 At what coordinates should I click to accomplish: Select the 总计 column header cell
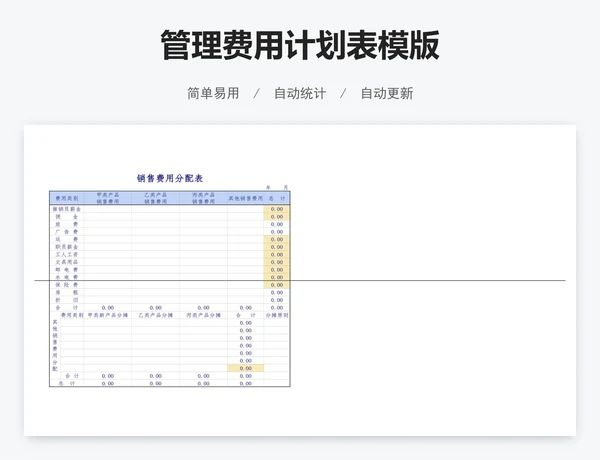277,198
